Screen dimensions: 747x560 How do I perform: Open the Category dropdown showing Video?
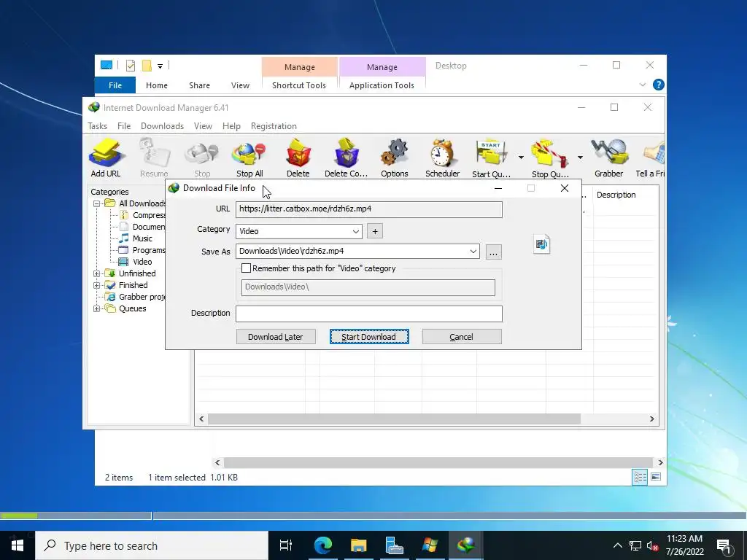[298, 231]
